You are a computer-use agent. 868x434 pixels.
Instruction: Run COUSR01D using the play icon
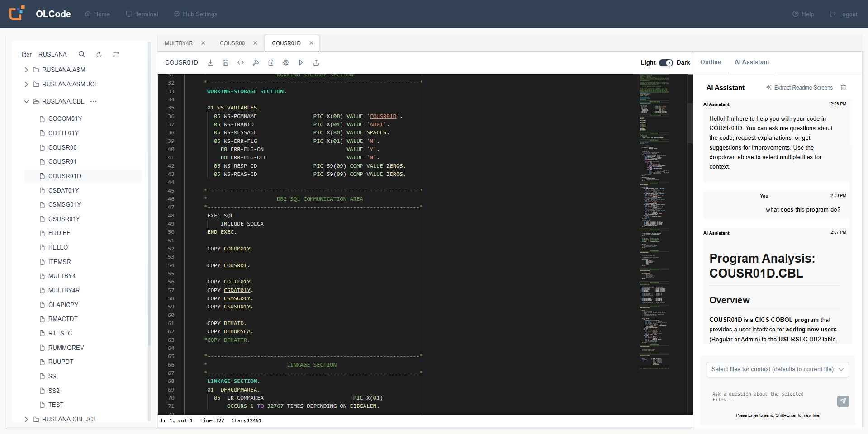coord(301,62)
